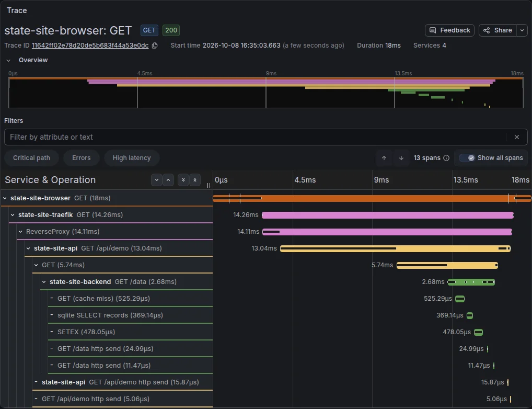Click the overview minimap timeline
This screenshot has width=532, height=409.
click(x=266, y=93)
